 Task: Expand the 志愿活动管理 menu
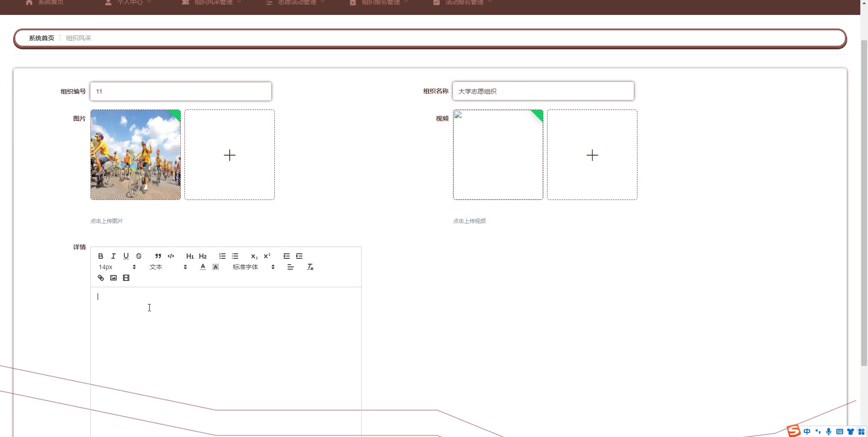295,2
